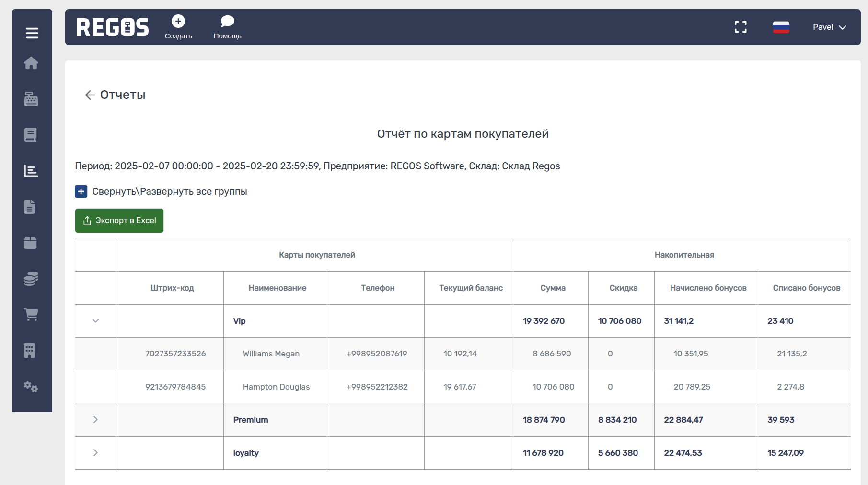Open the settings gears sidebar icon
The width and height of the screenshot is (868, 485).
pos(31,387)
